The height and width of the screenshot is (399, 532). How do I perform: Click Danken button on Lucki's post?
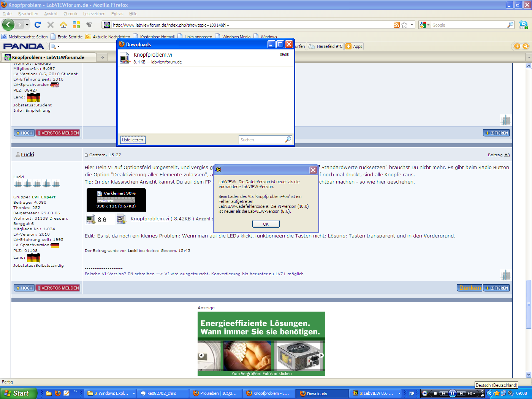[x=469, y=288]
